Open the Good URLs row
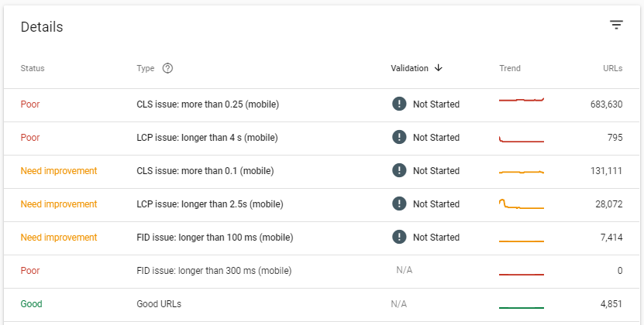 322,304
